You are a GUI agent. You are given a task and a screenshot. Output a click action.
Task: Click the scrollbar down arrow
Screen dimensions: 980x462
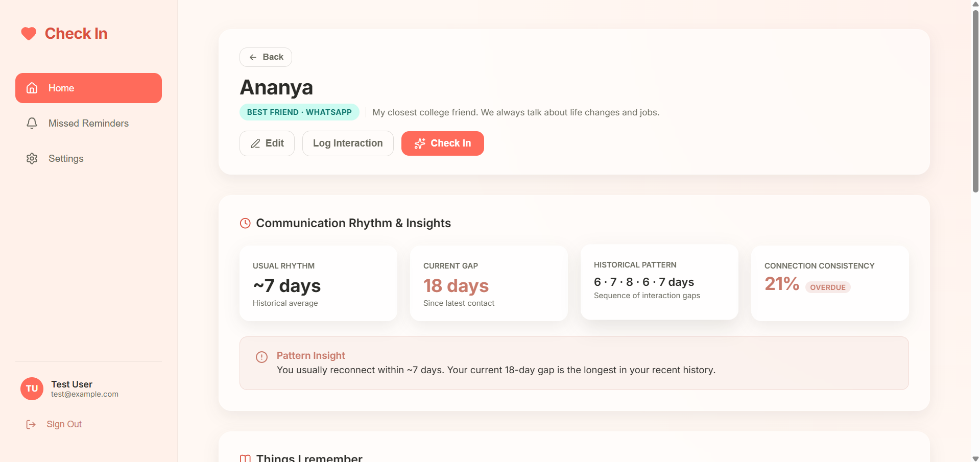pyautogui.click(x=975, y=458)
